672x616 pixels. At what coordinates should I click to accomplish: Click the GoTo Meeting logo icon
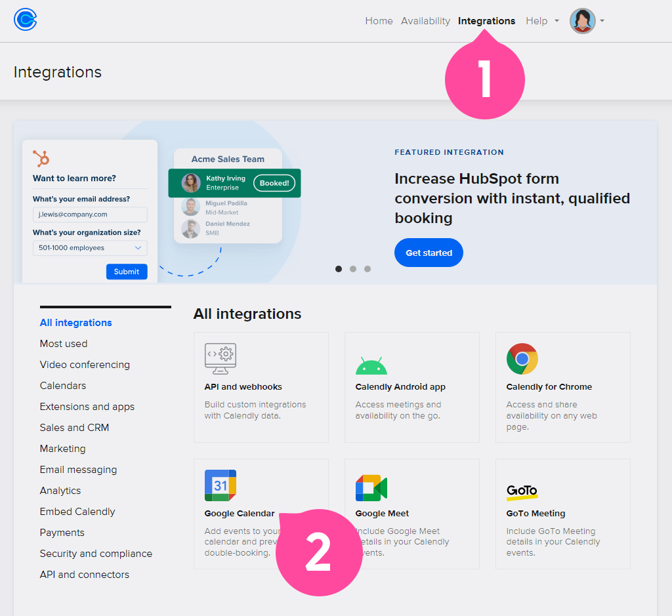coord(522,492)
